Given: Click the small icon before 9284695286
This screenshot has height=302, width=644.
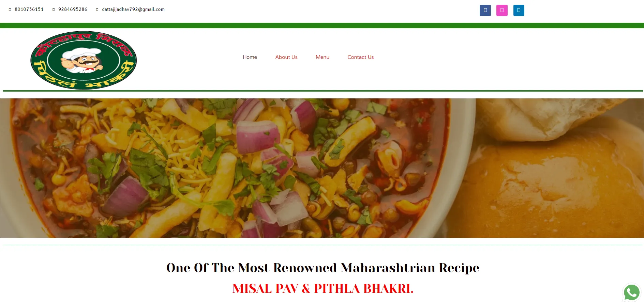Looking at the screenshot, I should [x=54, y=10].
